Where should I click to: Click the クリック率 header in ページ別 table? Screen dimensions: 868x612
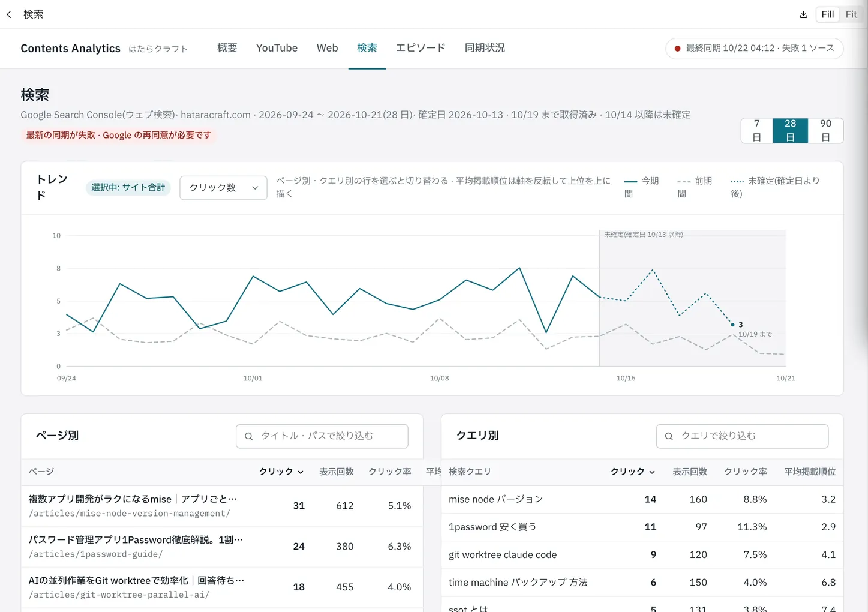click(390, 472)
